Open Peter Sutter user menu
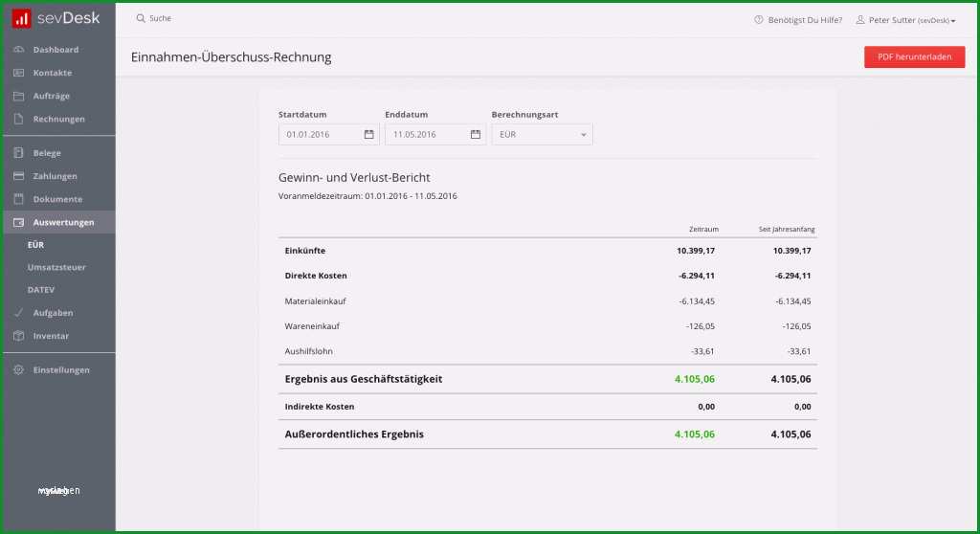Image resolution: width=980 pixels, height=534 pixels. pos(905,20)
